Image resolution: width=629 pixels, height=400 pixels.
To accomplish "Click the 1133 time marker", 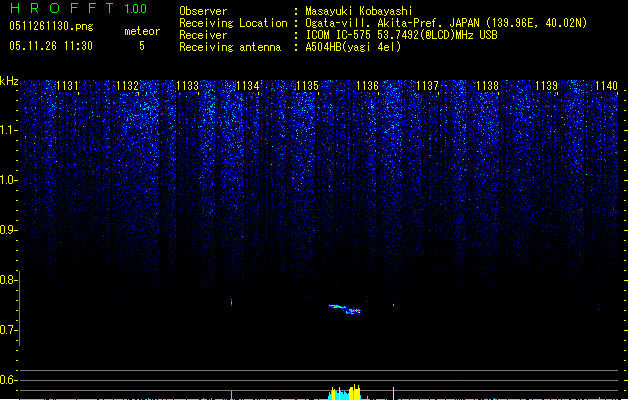I will tap(187, 86).
